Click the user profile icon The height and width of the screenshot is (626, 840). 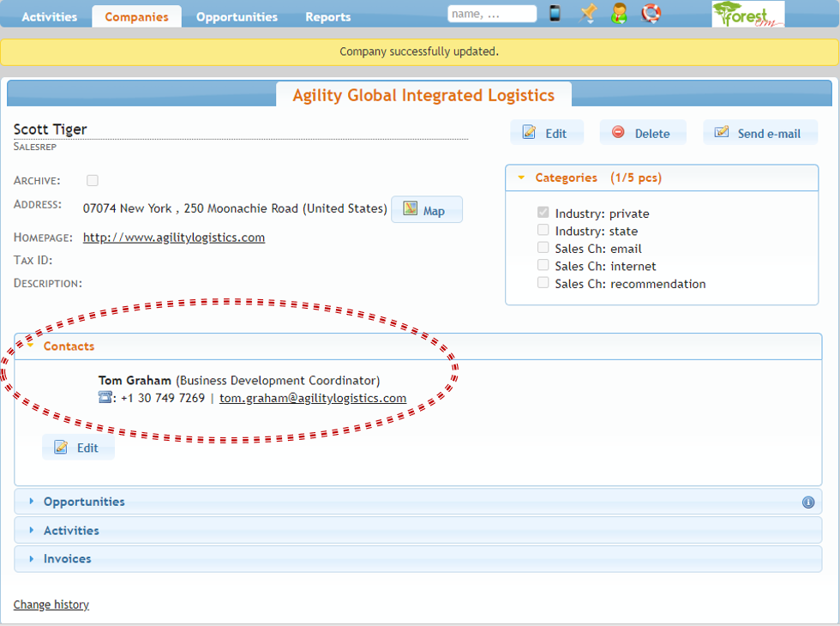[x=619, y=14]
